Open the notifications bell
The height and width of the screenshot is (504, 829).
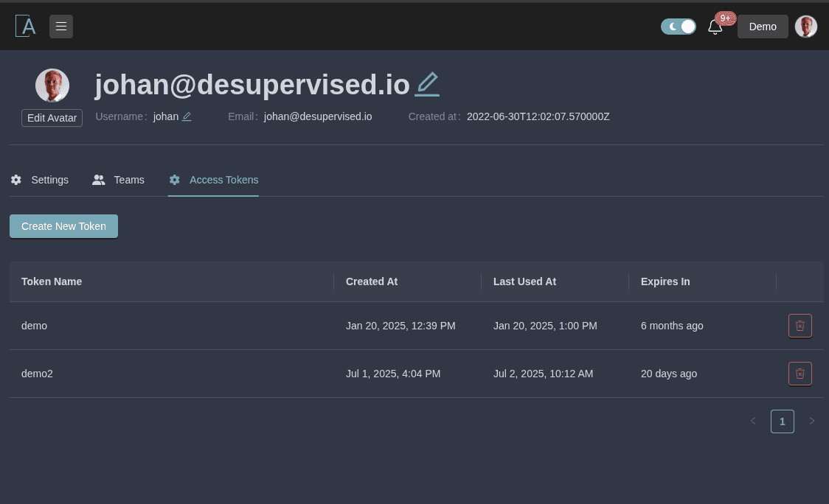715,27
